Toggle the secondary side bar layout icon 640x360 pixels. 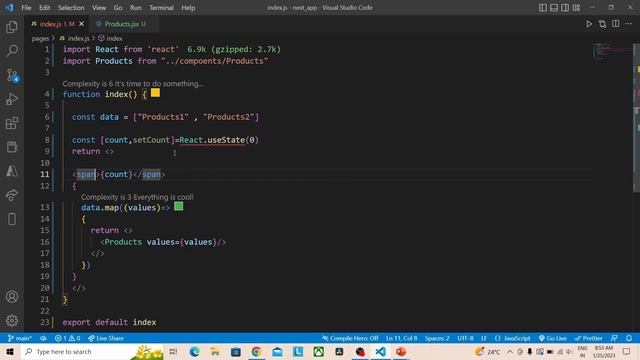click(x=565, y=8)
